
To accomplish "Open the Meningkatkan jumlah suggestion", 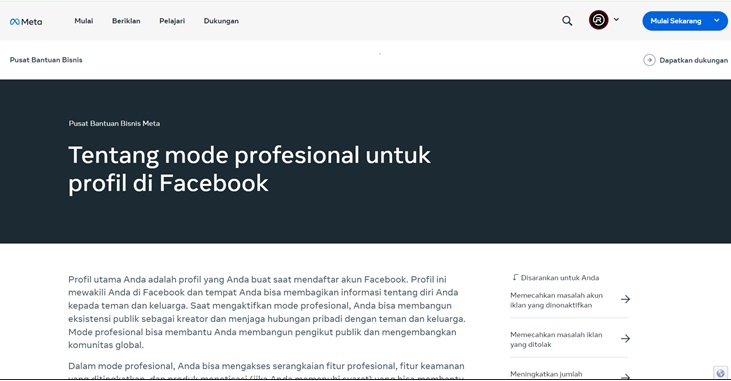I will (546, 374).
